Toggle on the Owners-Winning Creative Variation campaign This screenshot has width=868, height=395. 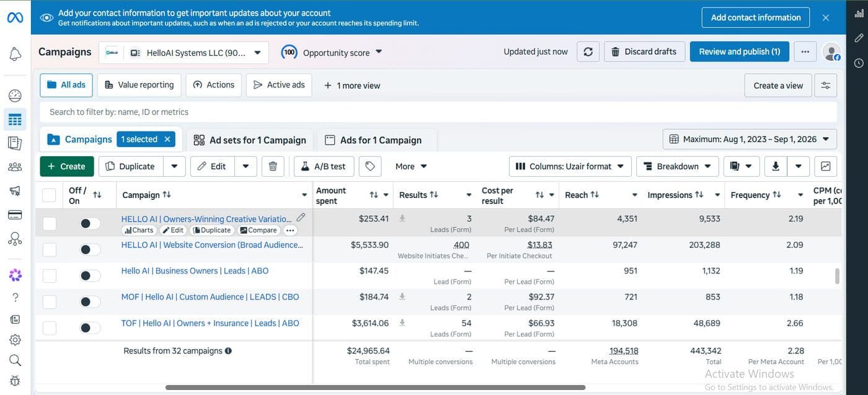coord(90,223)
